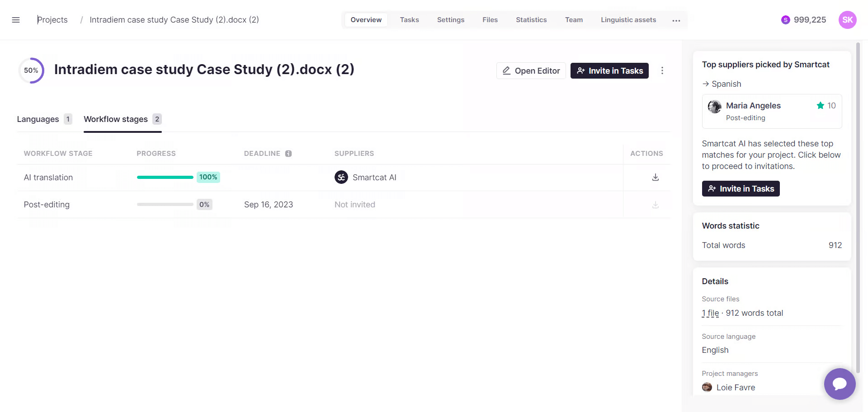The image size is (868, 412).
Task: Click the Sep 16, 2023 deadline
Action: 269,205
